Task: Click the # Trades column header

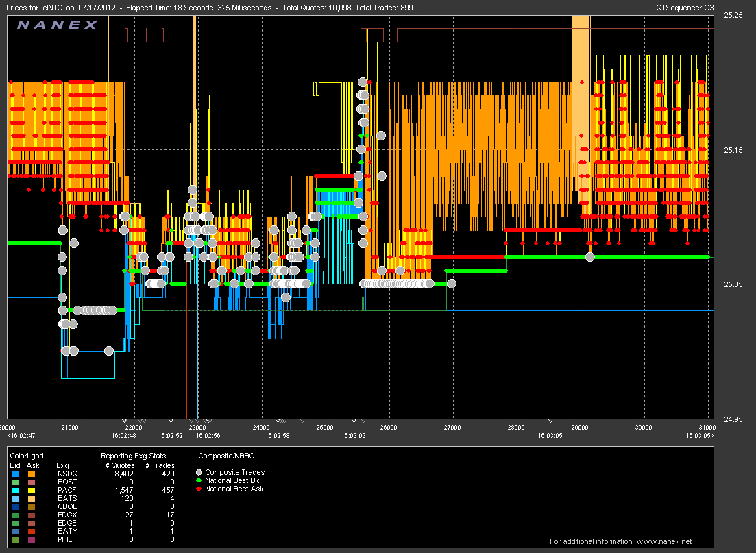Action: pyautogui.click(x=160, y=466)
